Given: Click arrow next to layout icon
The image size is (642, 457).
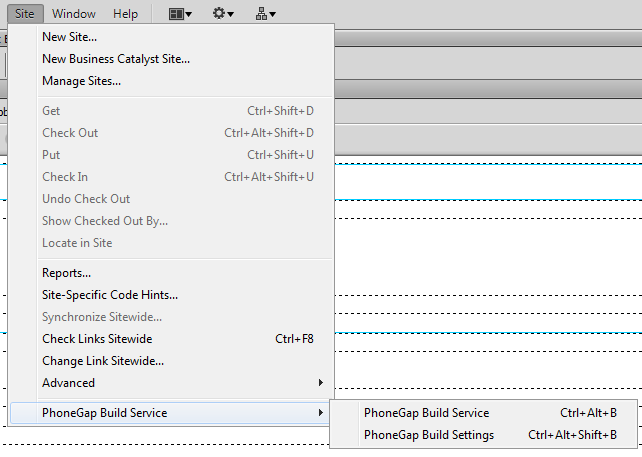Looking at the screenshot, I should click(x=188, y=15).
